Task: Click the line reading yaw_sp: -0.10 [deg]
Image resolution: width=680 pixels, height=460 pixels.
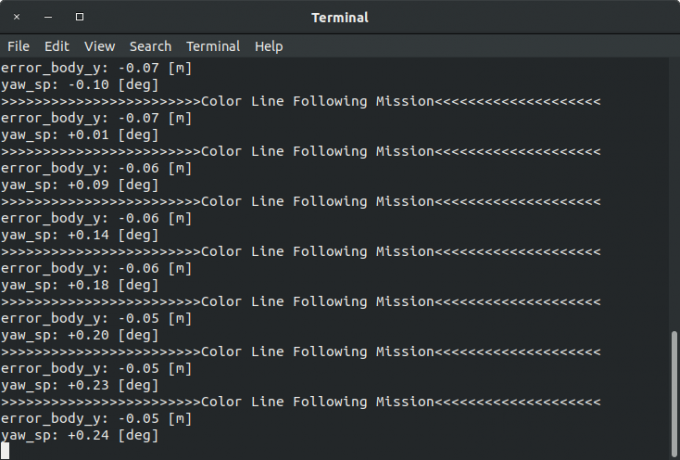Action: click(80, 85)
